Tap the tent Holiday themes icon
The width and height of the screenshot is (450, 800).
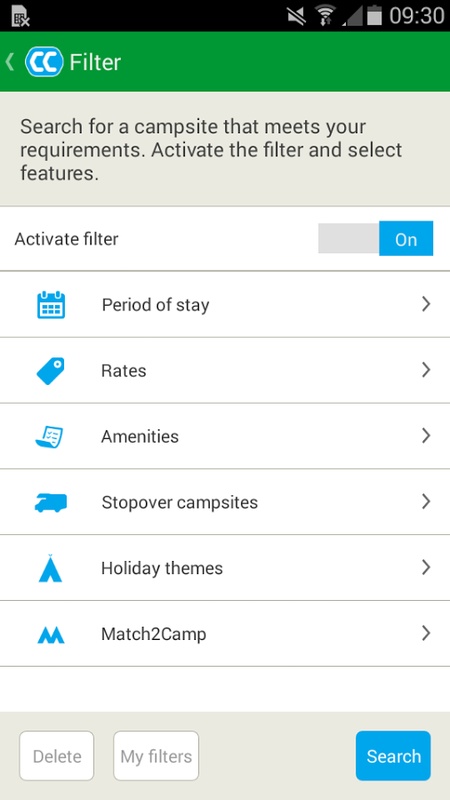[50, 568]
